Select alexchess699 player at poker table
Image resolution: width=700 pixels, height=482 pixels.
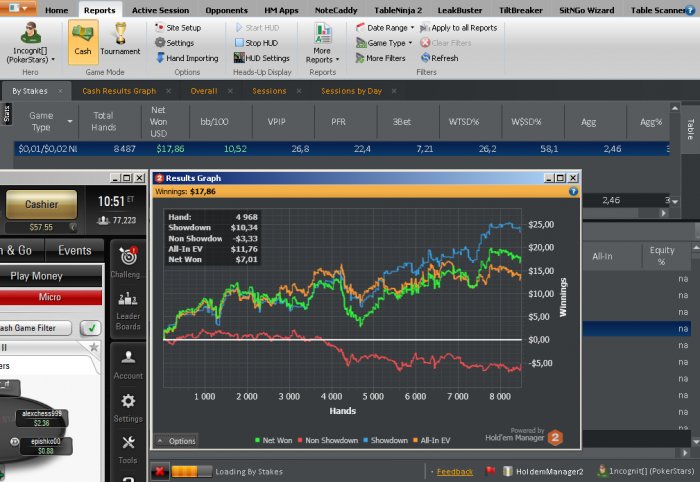click(42, 418)
